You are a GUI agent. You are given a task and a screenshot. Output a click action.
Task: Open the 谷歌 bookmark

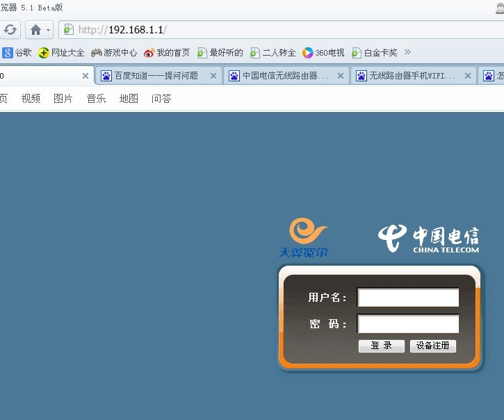(x=17, y=52)
